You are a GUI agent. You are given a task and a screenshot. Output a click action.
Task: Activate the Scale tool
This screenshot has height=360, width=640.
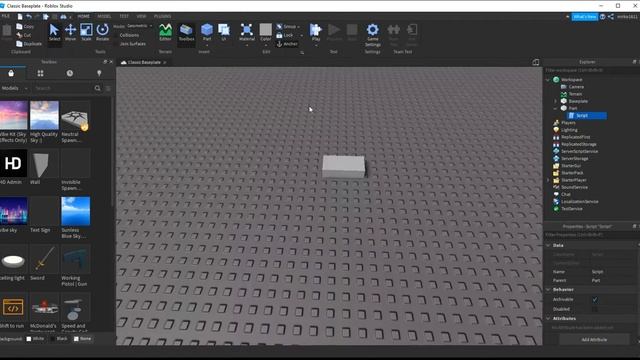(86, 32)
